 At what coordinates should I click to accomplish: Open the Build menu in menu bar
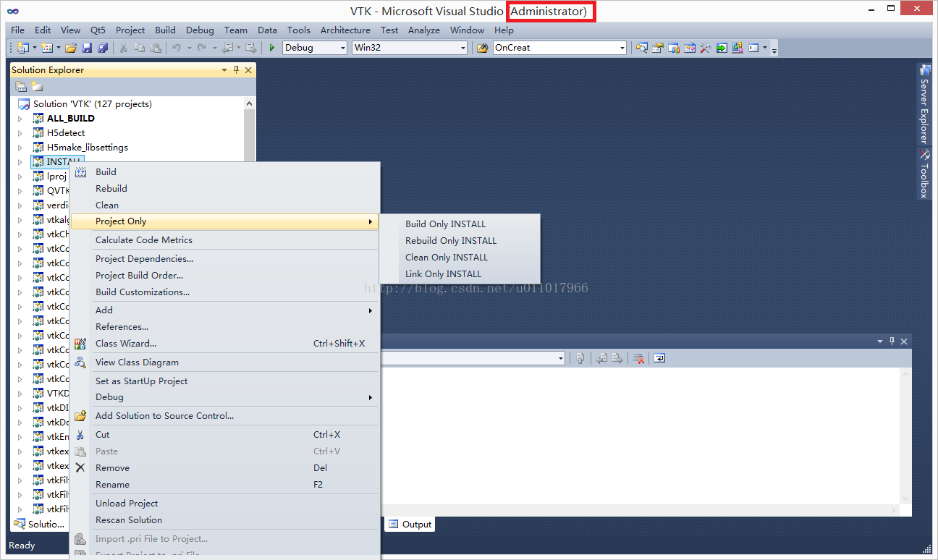pos(165,30)
